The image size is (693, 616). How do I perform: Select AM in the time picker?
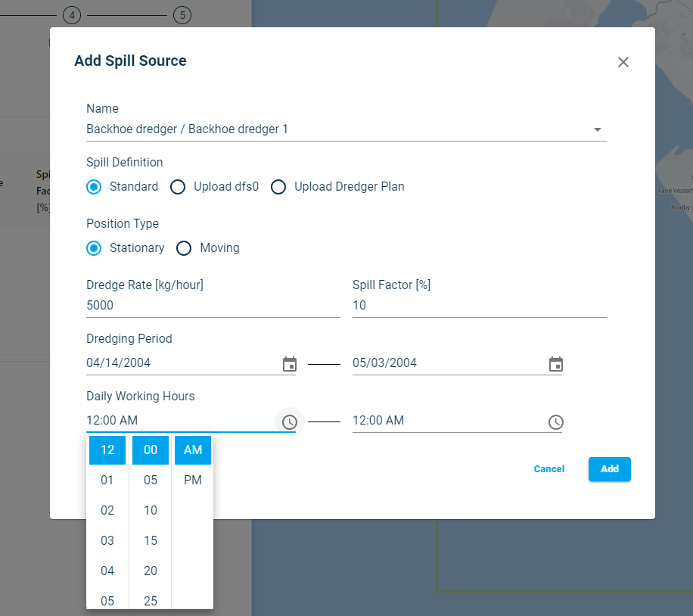click(x=193, y=450)
